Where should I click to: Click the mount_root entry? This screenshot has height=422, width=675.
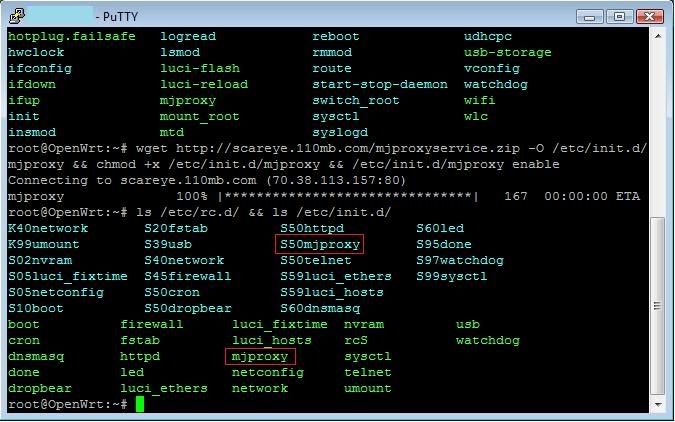(x=199, y=116)
